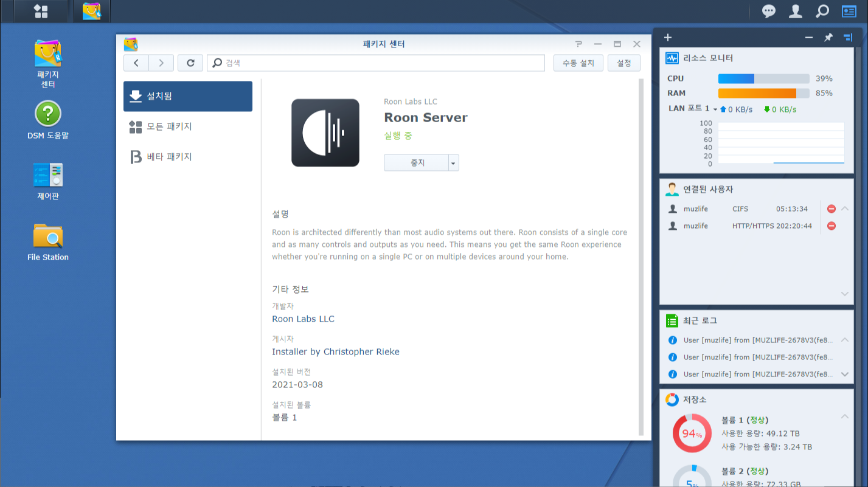Click the Package Center vertical scrollbar
Image resolution: width=868 pixels, height=487 pixels.
(641, 257)
